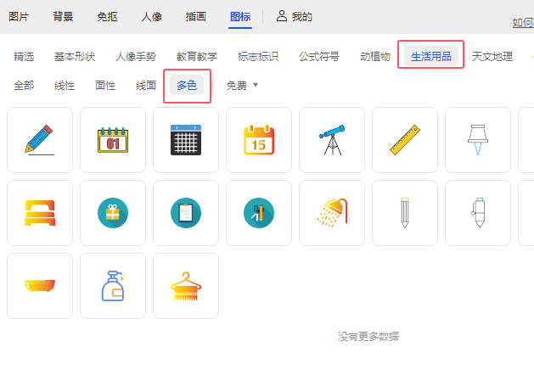Choose the 动植物 category

tap(375, 57)
